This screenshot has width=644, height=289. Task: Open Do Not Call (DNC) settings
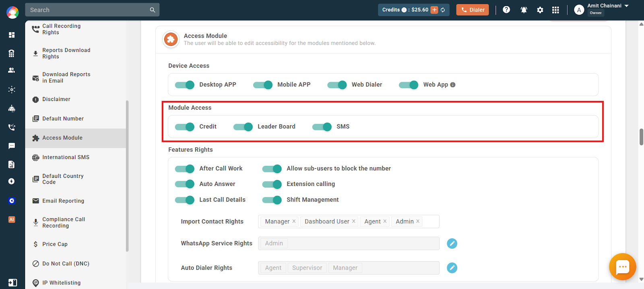(x=76, y=264)
